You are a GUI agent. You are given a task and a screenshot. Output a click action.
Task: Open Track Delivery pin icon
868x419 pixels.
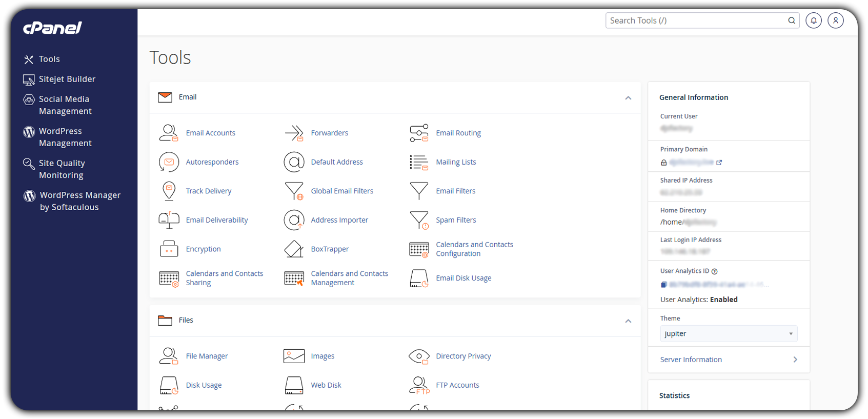click(x=169, y=191)
